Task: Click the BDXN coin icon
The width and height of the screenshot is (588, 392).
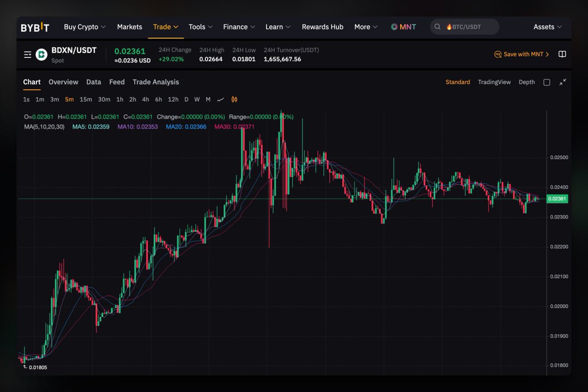Action: [42, 54]
